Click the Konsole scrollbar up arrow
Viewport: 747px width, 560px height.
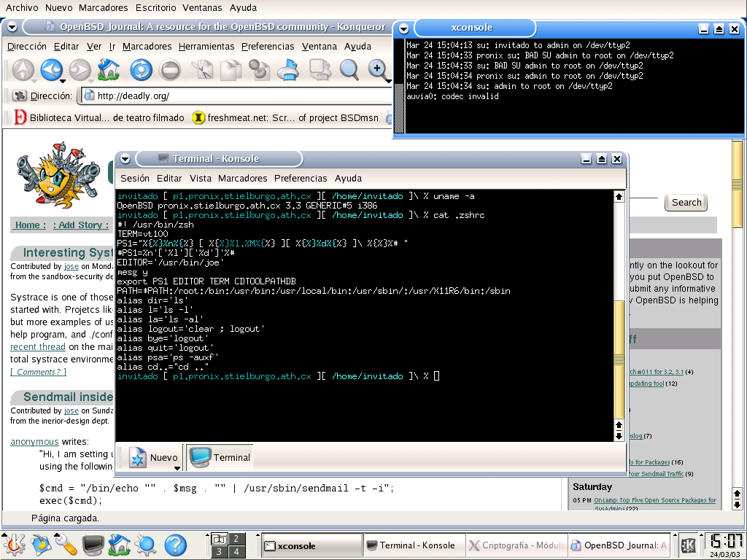[x=619, y=196]
